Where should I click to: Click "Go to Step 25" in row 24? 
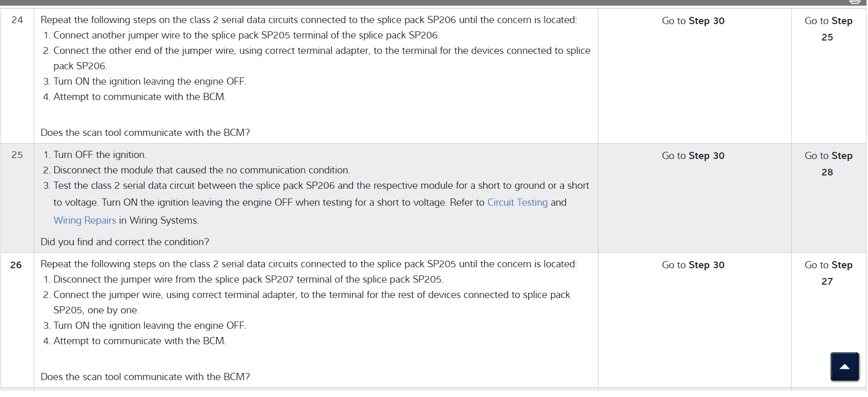(x=828, y=29)
